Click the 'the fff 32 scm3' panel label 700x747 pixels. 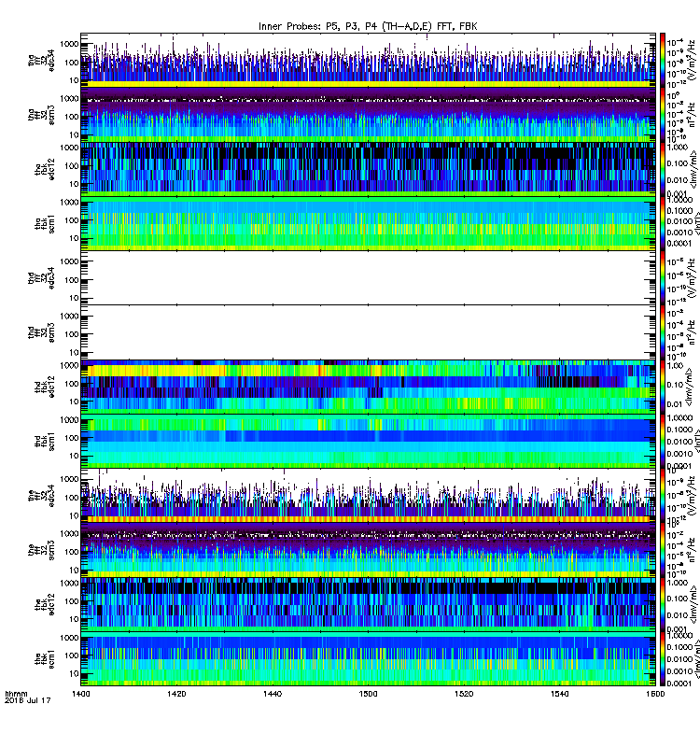pyautogui.click(x=41, y=550)
